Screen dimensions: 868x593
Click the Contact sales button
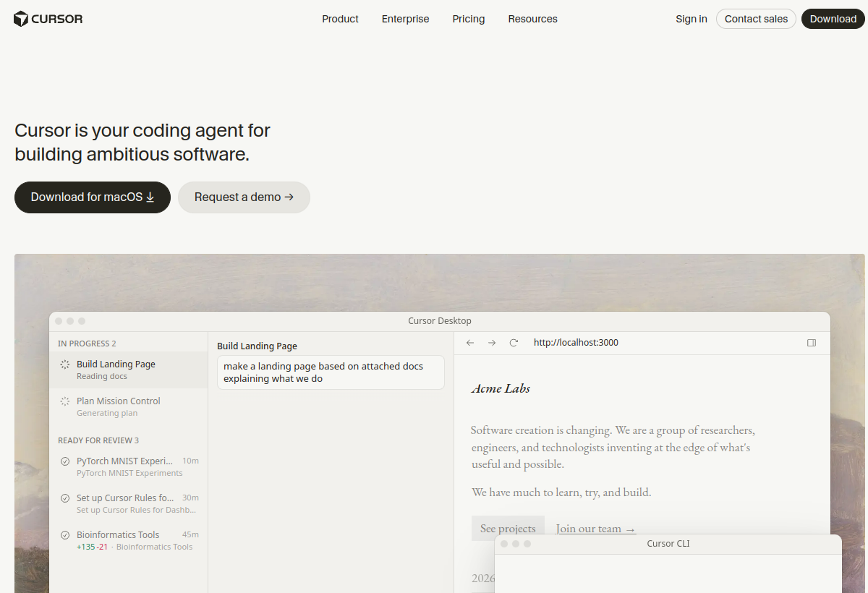click(x=756, y=19)
